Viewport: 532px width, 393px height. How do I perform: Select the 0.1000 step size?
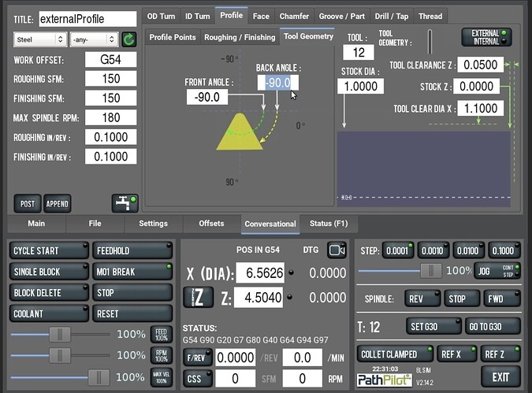tap(504, 251)
